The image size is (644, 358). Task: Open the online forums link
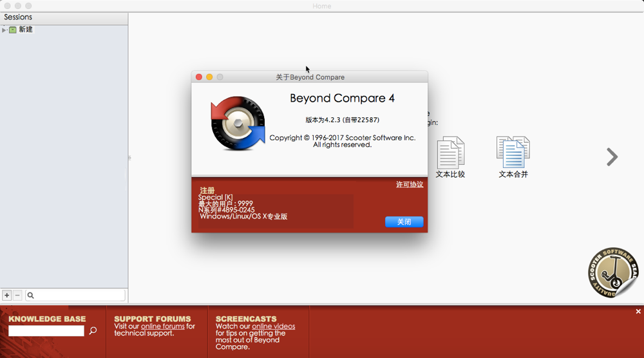pyautogui.click(x=163, y=326)
